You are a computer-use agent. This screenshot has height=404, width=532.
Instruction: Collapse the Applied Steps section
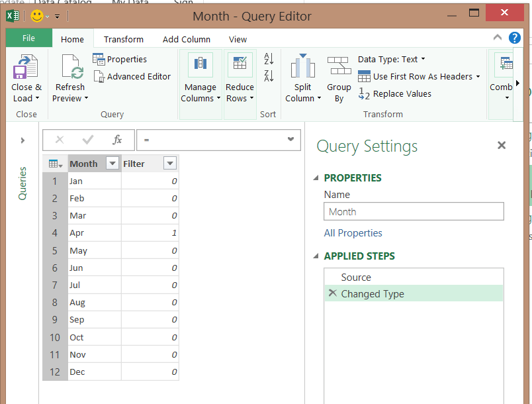316,256
